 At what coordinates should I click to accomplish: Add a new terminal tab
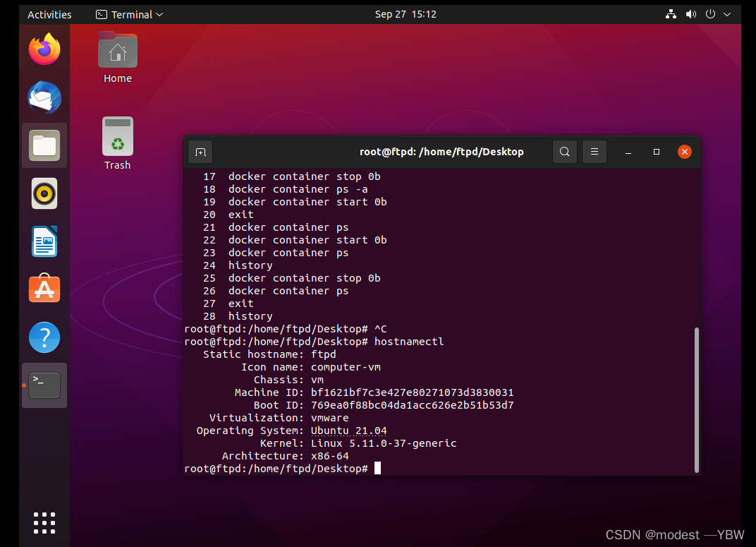tap(200, 152)
